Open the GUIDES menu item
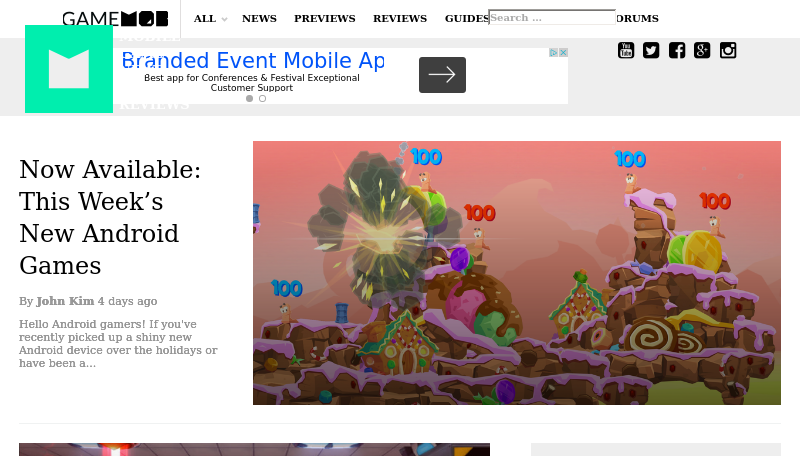This screenshot has height=456, width=800. 466,18
